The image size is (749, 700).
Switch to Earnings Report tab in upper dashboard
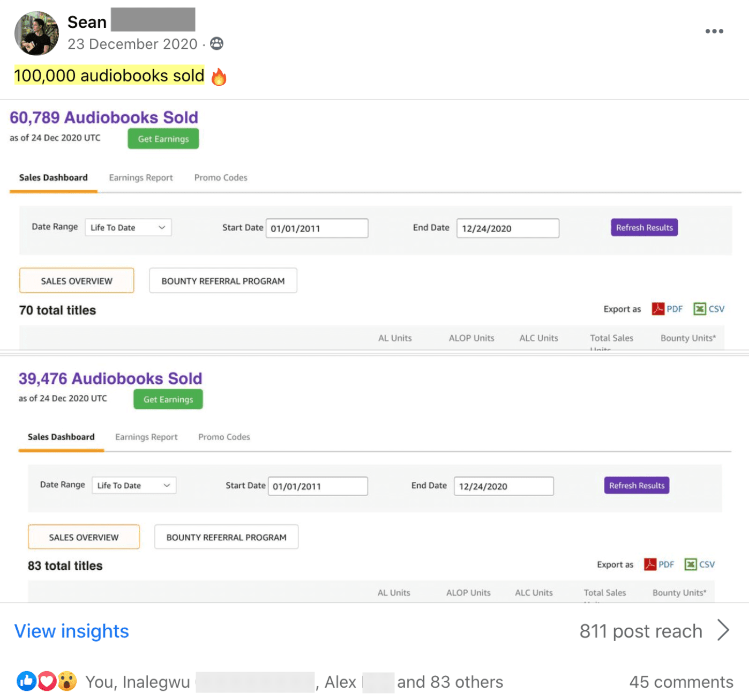[x=141, y=178]
